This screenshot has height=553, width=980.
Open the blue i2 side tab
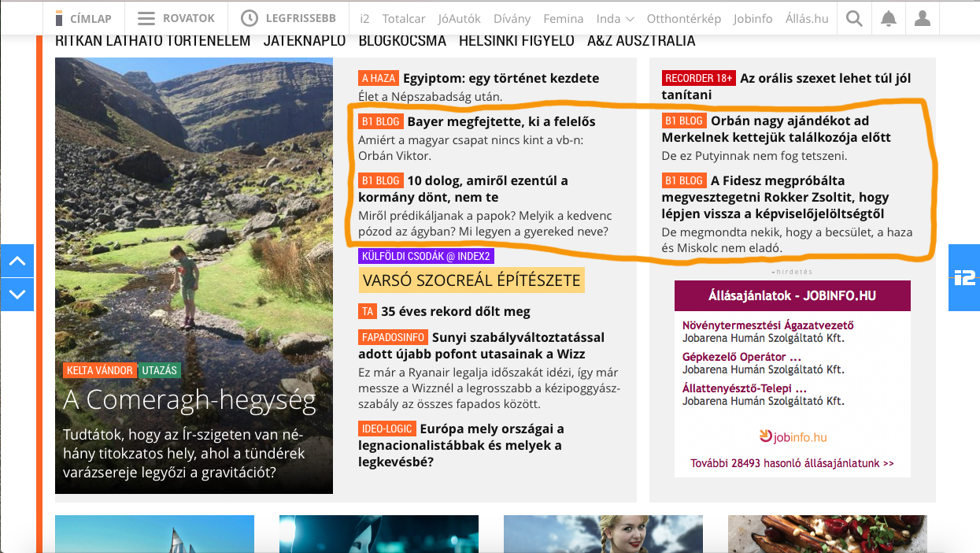click(964, 277)
